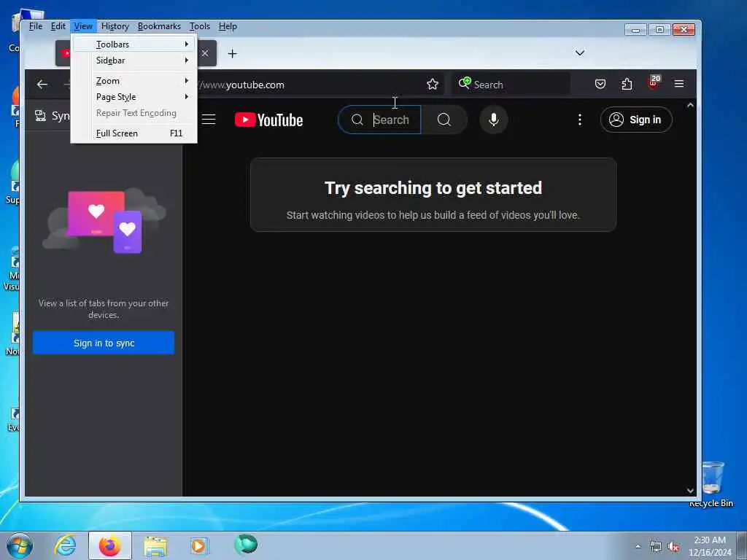This screenshot has width=747, height=560.
Task: Open the muted volume tray icon
Action: (673, 547)
